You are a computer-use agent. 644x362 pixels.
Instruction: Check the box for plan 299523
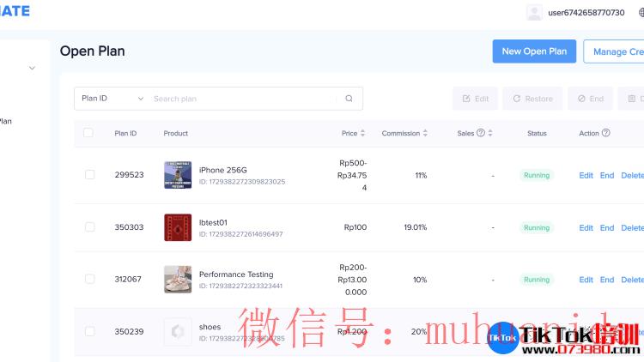click(89, 174)
